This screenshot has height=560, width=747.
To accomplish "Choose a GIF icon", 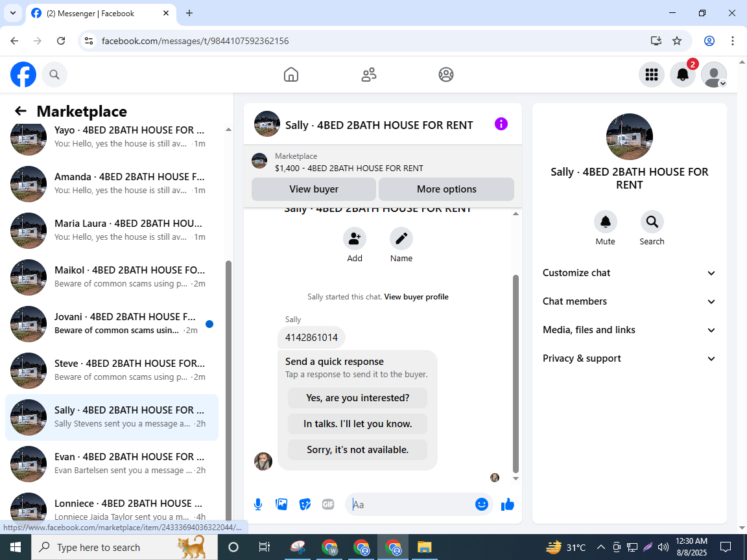I will coord(327,505).
